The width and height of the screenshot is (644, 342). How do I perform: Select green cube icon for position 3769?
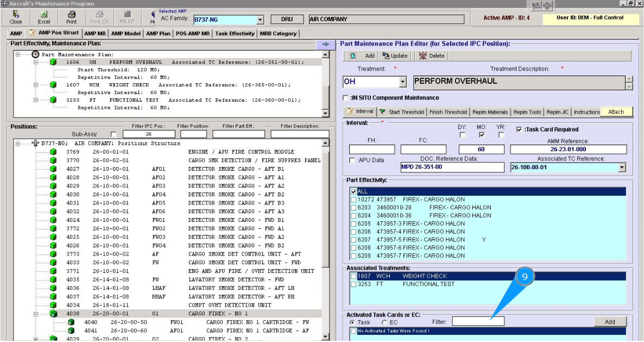tap(53, 152)
